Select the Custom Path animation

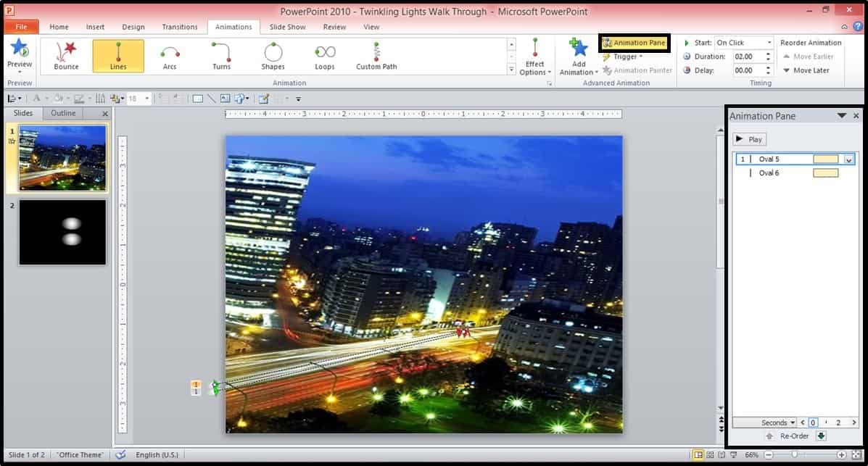coord(376,56)
